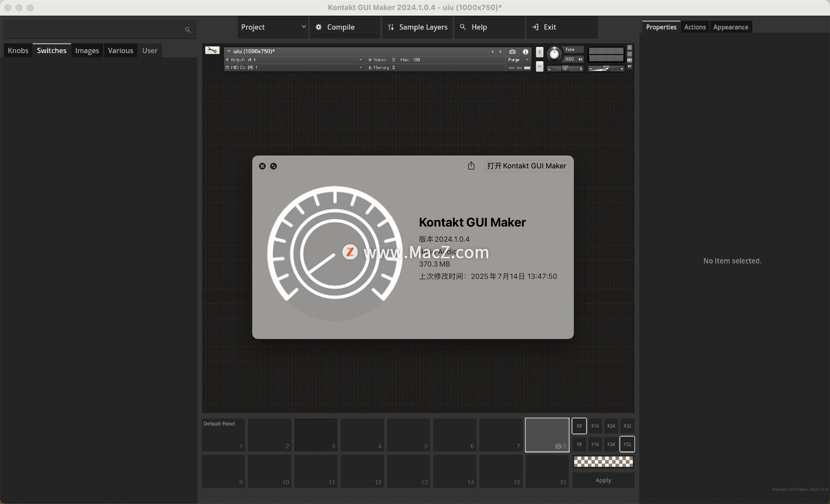Select the X16 grid size option
The height and width of the screenshot is (504, 830).
click(x=595, y=426)
